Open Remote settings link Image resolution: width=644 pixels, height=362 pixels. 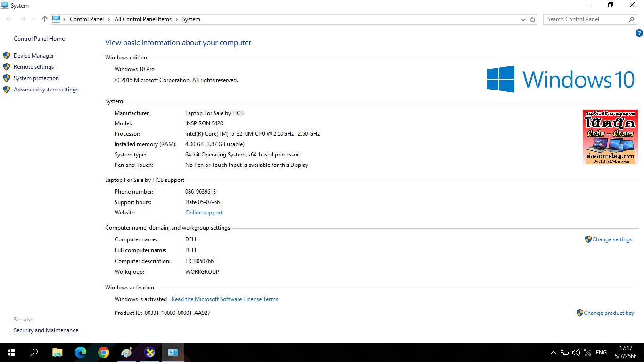coord(33,67)
